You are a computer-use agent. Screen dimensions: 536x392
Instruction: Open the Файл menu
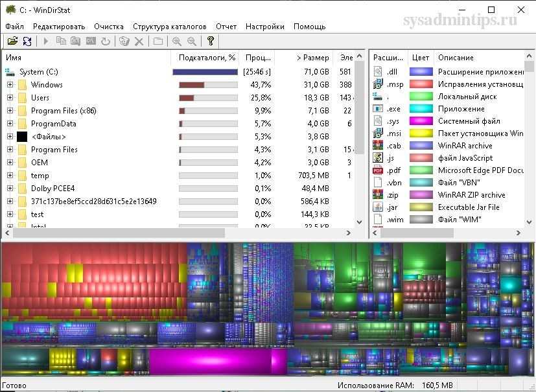click(x=14, y=27)
